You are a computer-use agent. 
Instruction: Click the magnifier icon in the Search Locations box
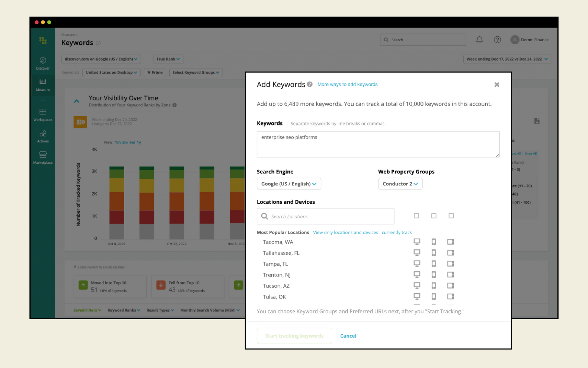(264, 216)
